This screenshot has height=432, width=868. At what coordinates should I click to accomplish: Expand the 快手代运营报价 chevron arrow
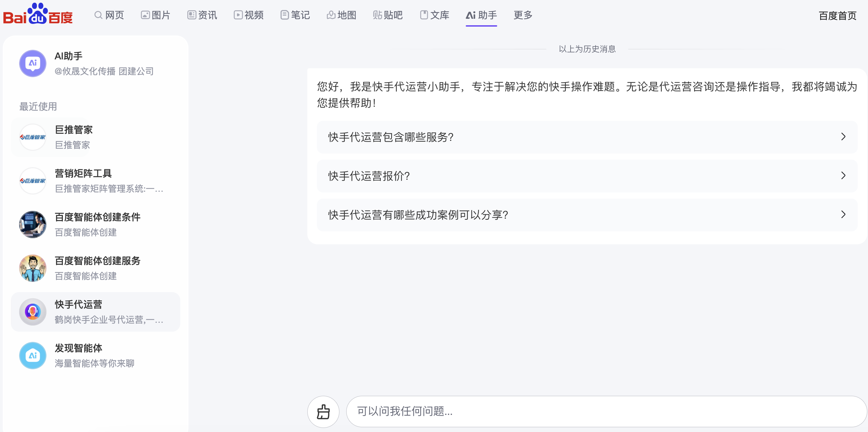843,176
